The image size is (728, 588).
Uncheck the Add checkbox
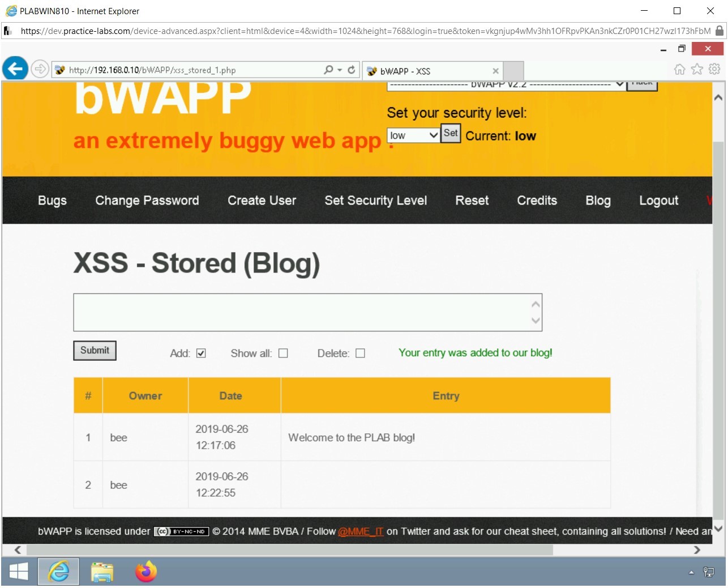click(x=201, y=352)
